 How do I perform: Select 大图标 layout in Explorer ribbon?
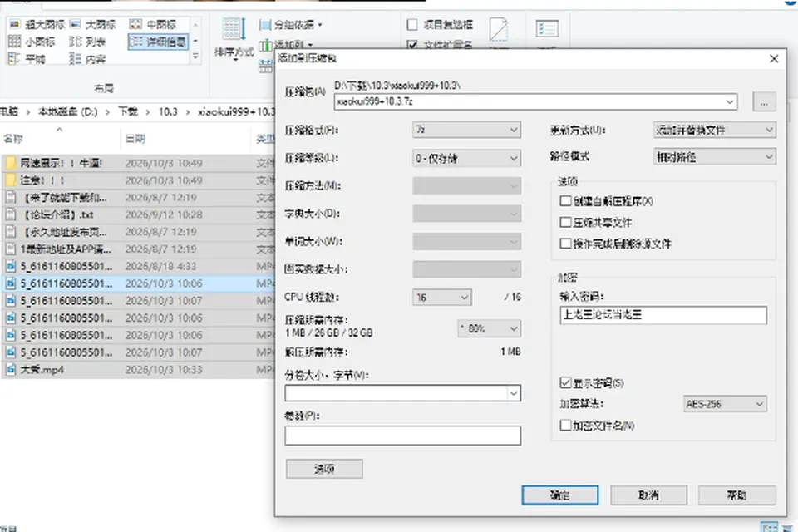click(92, 24)
